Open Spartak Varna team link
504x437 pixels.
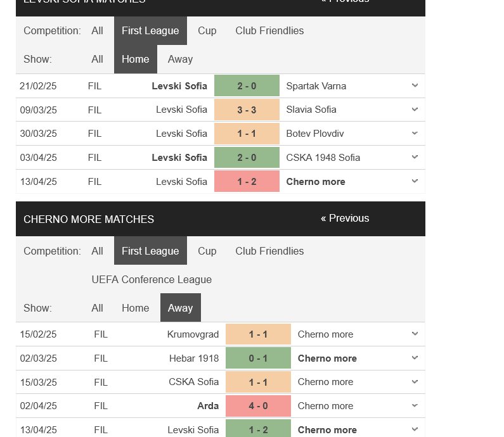pos(316,86)
